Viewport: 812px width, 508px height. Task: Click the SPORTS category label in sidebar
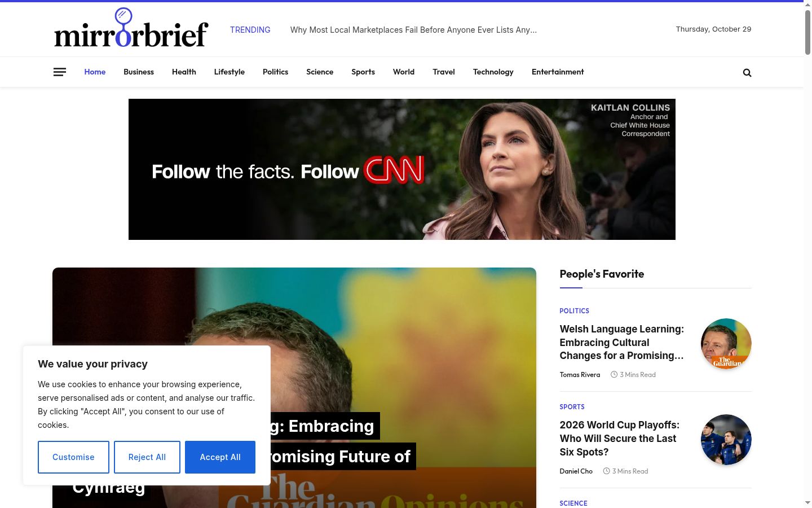[572, 407]
